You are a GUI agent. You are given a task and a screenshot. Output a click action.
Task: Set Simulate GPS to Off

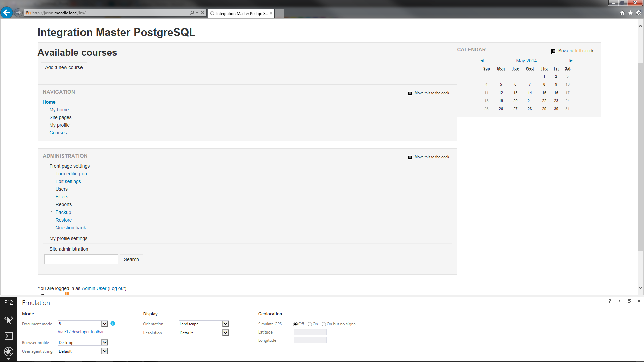coord(295,324)
